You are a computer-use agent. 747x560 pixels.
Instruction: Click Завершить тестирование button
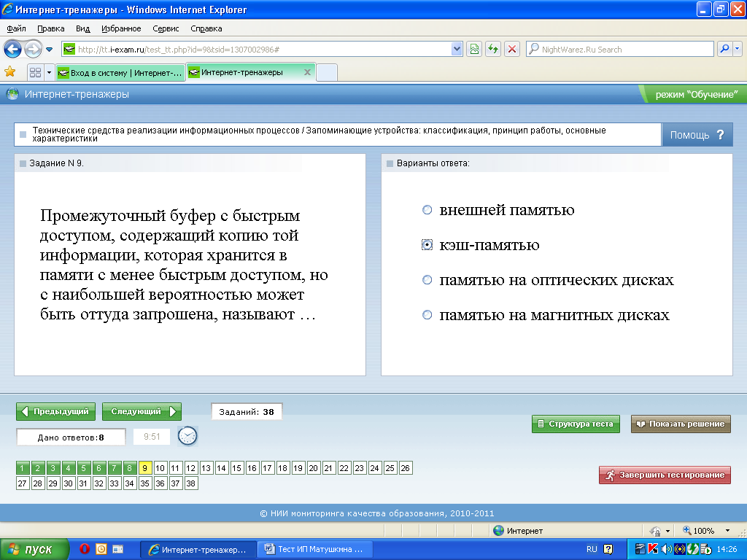click(x=665, y=475)
